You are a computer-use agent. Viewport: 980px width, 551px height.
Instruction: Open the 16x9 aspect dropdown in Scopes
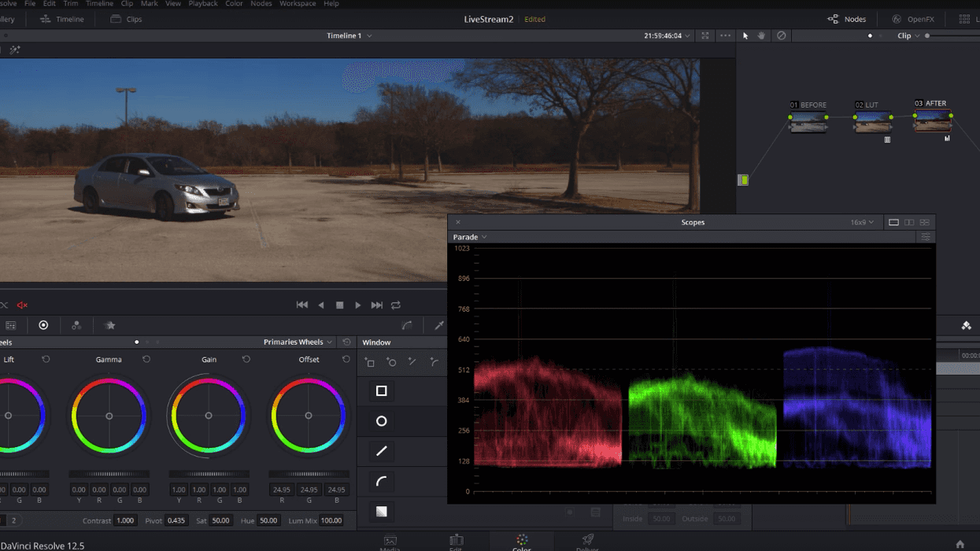(862, 223)
